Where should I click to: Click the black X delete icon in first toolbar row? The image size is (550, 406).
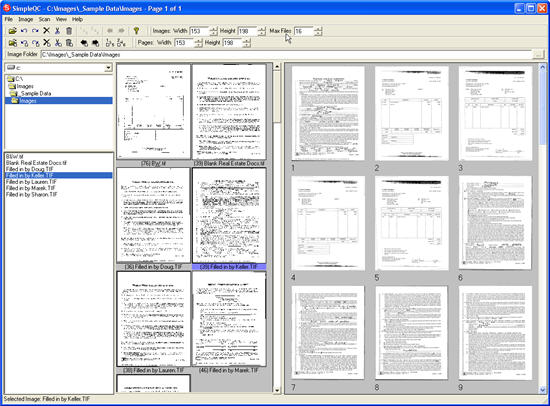(x=46, y=31)
